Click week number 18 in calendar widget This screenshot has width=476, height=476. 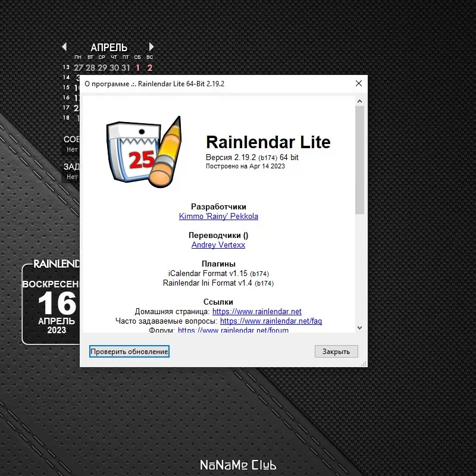pyautogui.click(x=66, y=117)
